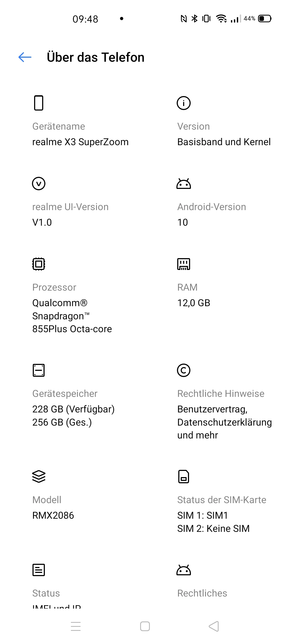290x644 pixels.
Task: Tap the Android robot icon above Android-Version
Action: tap(184, 184)
